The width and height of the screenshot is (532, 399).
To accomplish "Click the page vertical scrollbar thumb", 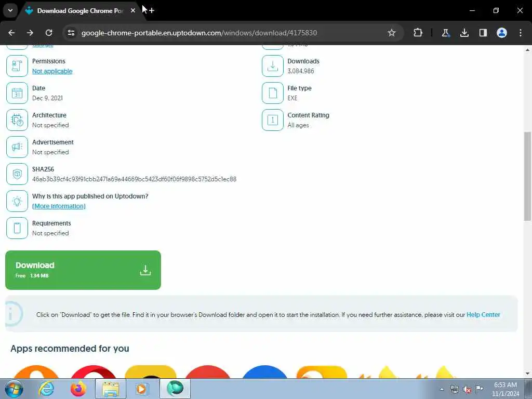I will [x=528, y=177].
